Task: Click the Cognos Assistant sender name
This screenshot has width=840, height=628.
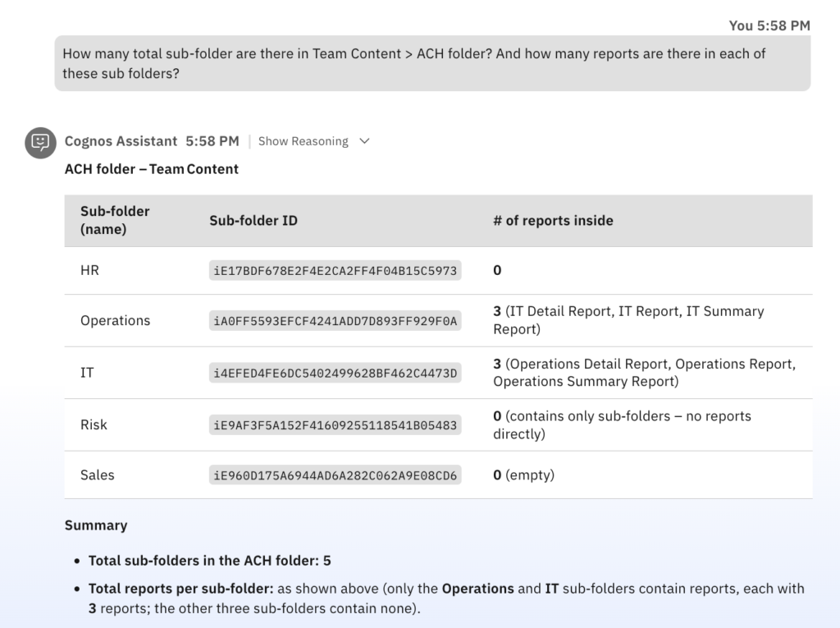Action: point(121,141)
